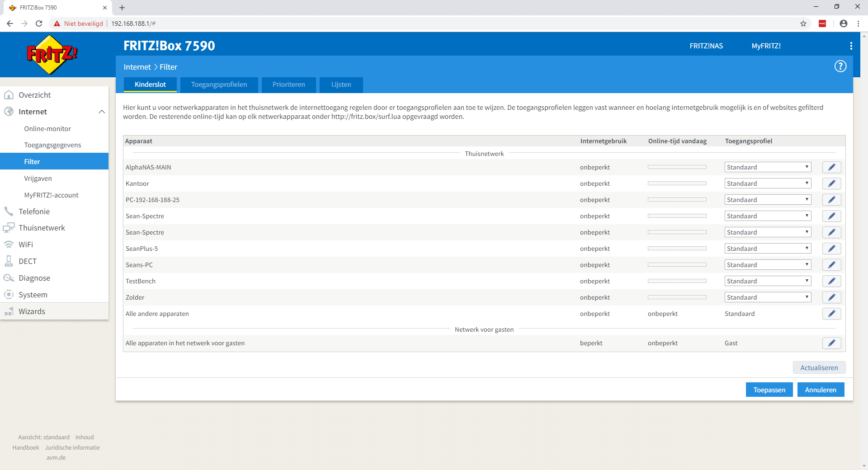The height and width of the screenshot is (470, 868).
Task: Open the Chrome three-dot menu
Action: [858, 23]
